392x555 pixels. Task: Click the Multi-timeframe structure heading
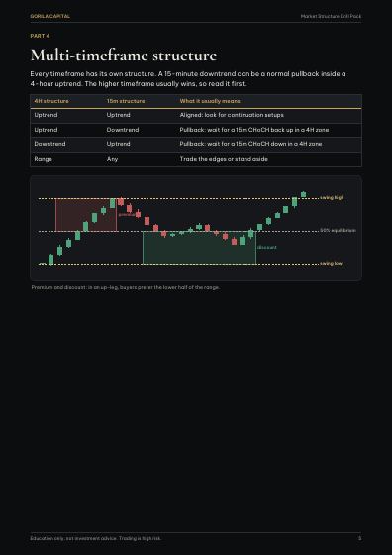(124, 55)
